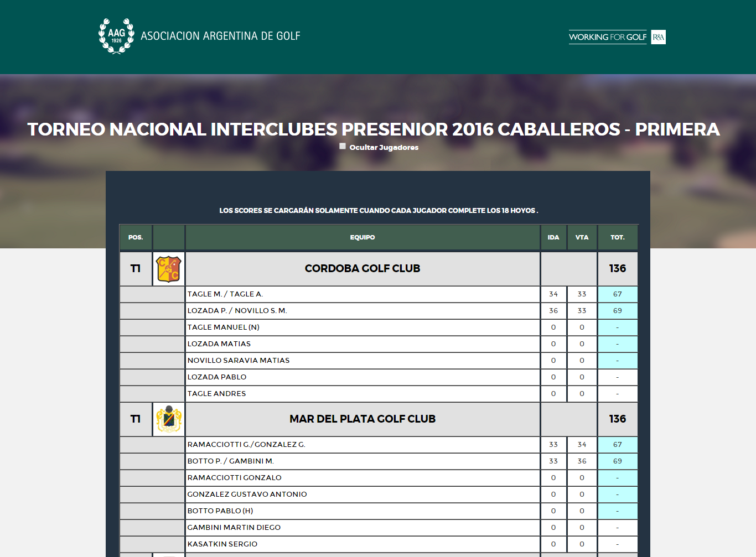Click the Cordoba Golf Club team name
Viewport: 756px width, 557px height.
point(363,269)
